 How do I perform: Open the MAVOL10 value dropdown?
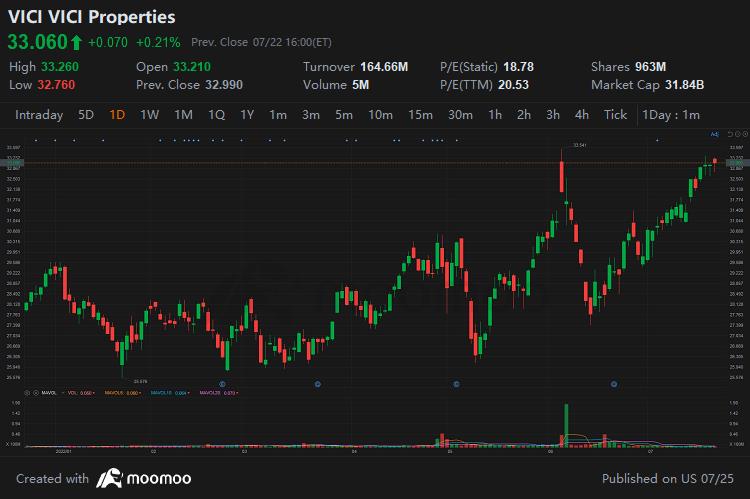coord(190,393)
